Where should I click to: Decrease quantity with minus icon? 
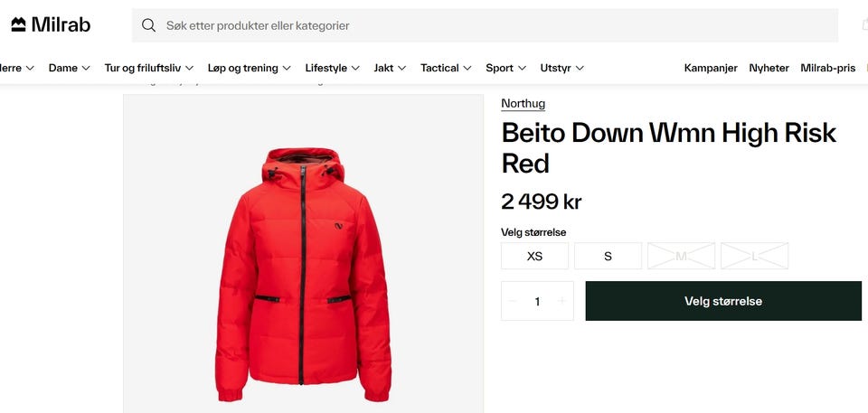513,301
